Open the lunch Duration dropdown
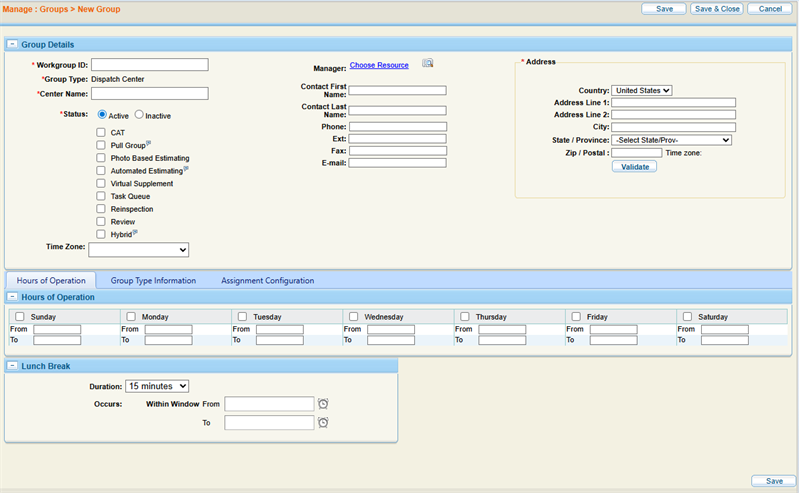Image resolution: width=799 pixels, height=493 pixels. [157, 386]
